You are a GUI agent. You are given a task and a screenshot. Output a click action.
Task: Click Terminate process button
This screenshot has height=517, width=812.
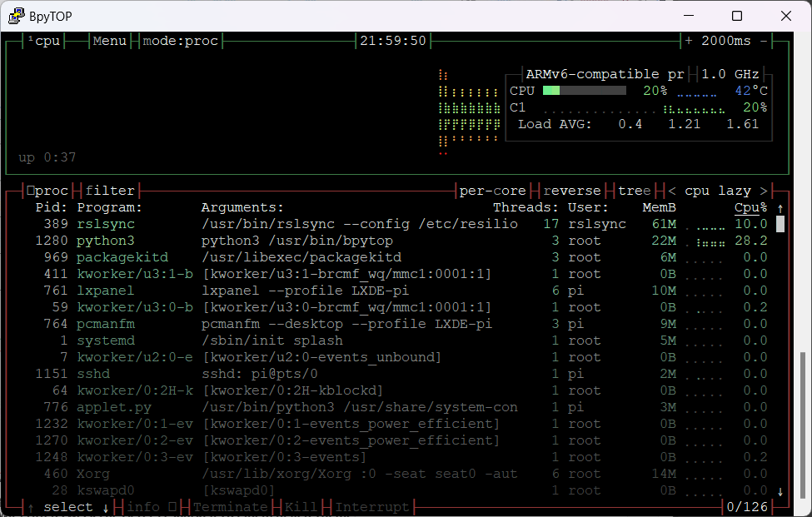[x=231, y=507]
